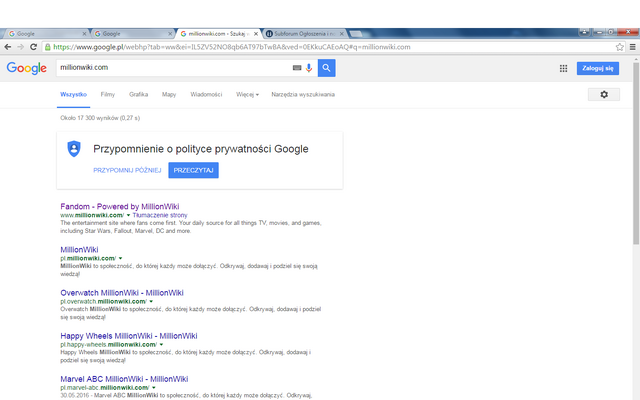Select the Grafika search tab
This screenshot has width=640, height=400.
click(x=138, y=94)
